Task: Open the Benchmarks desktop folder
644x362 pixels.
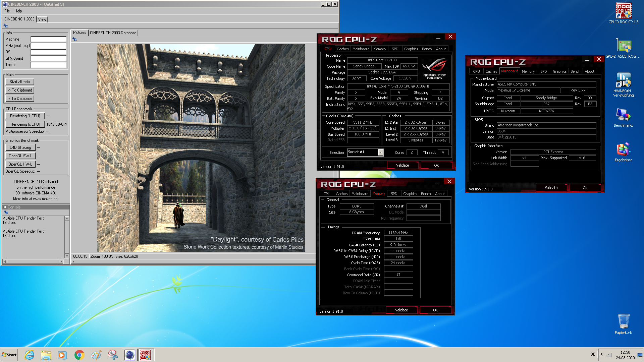Action: [x=623, y=117]
